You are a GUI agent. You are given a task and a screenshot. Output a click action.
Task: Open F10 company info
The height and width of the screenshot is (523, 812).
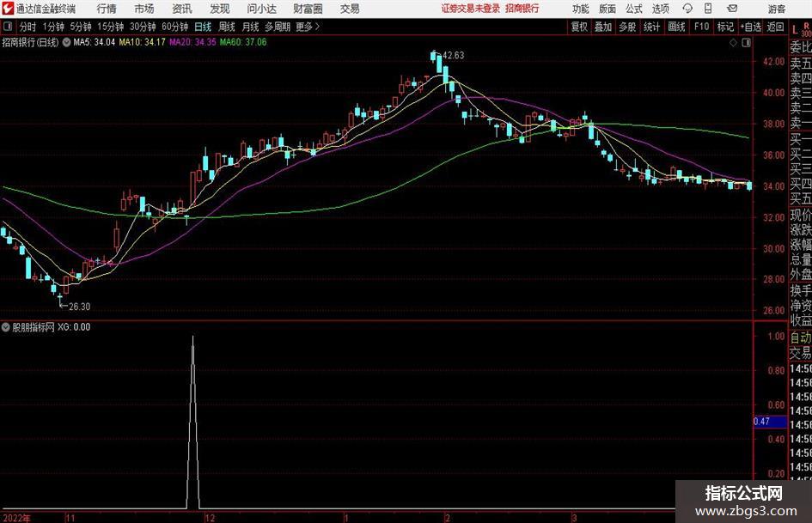point(701,27)
